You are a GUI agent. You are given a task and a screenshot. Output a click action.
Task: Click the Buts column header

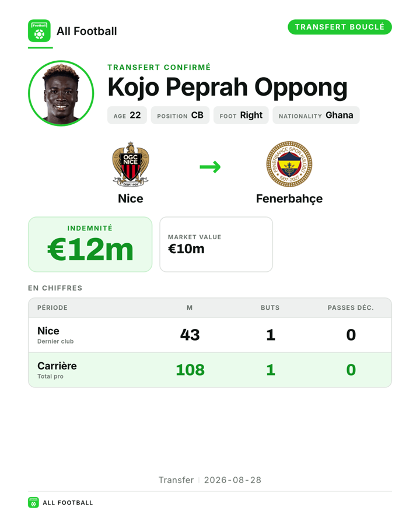click(270, 307)
